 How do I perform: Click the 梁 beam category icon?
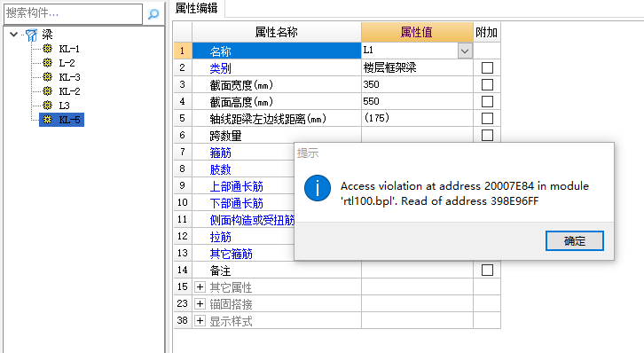pos(32,35)
